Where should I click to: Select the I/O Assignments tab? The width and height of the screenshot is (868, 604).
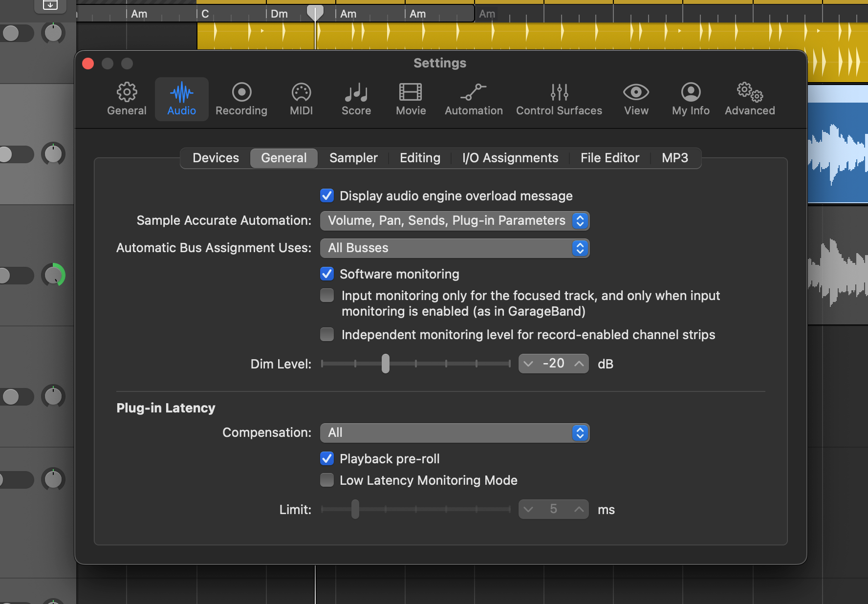pos(510,158)
